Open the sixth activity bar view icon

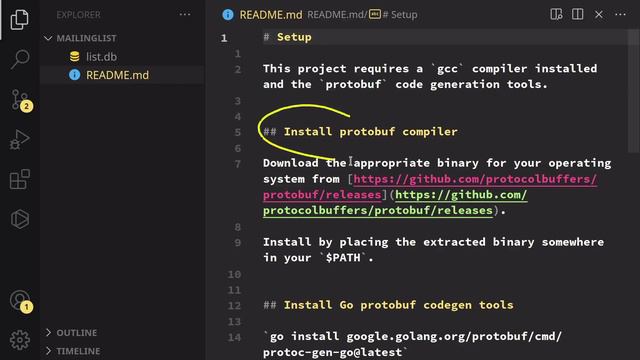click(x=20, y=219)
